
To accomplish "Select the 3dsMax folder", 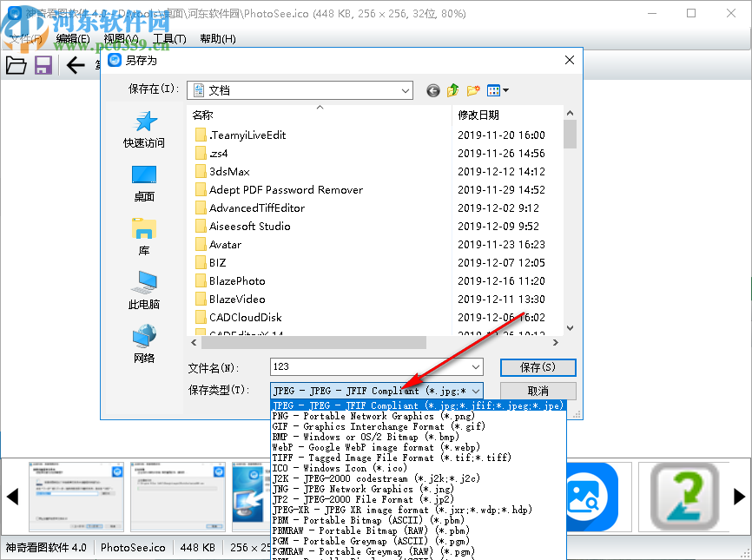I will point(222,172).
